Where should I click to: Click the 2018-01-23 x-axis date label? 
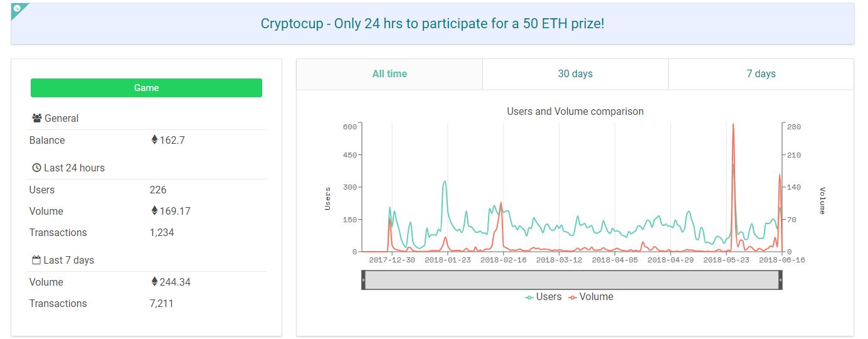(x=448, y=259)
